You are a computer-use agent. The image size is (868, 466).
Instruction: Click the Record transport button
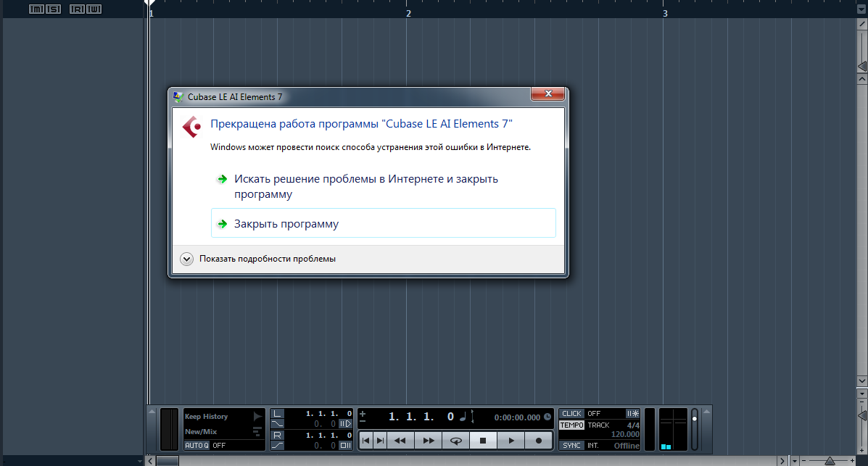[539, 441]
